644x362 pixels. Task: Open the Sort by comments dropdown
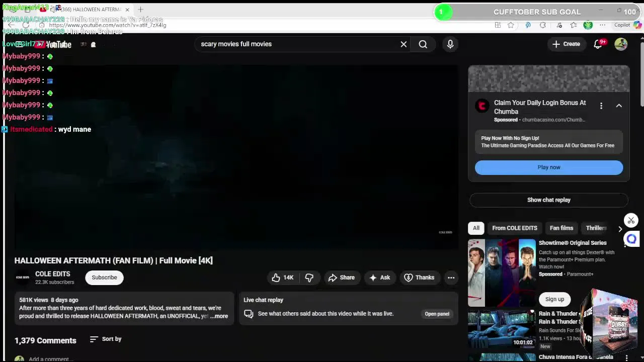pyautogui.click(x=106, y=339)
